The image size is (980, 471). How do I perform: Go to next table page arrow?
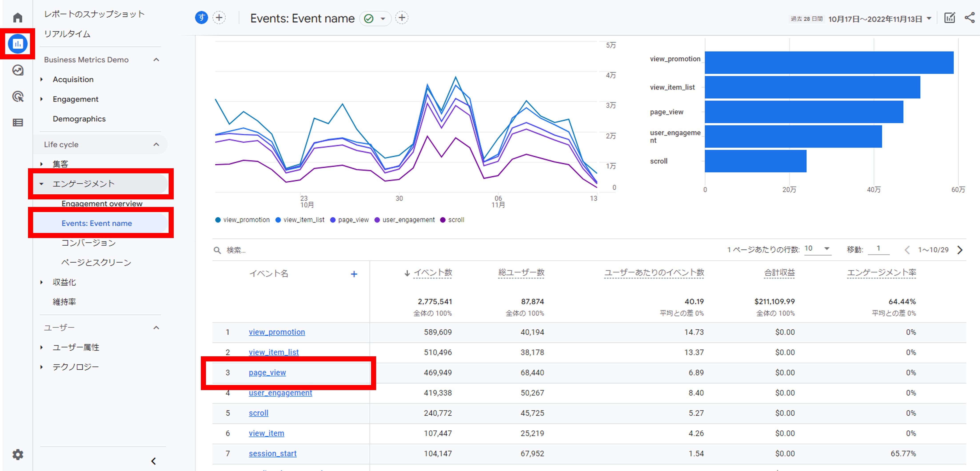(960, 250)
